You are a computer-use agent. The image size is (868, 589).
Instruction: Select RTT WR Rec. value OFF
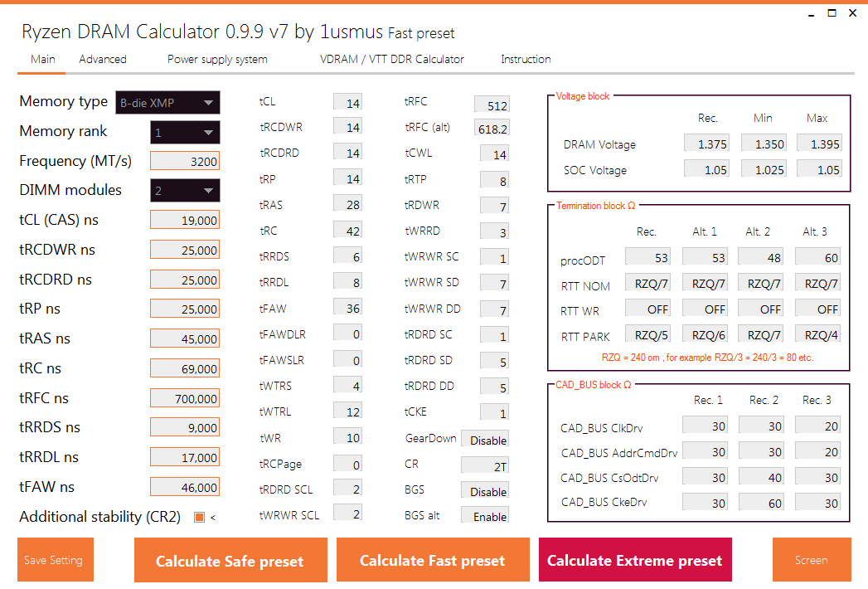pyautogui.click(x=647, y=309)
